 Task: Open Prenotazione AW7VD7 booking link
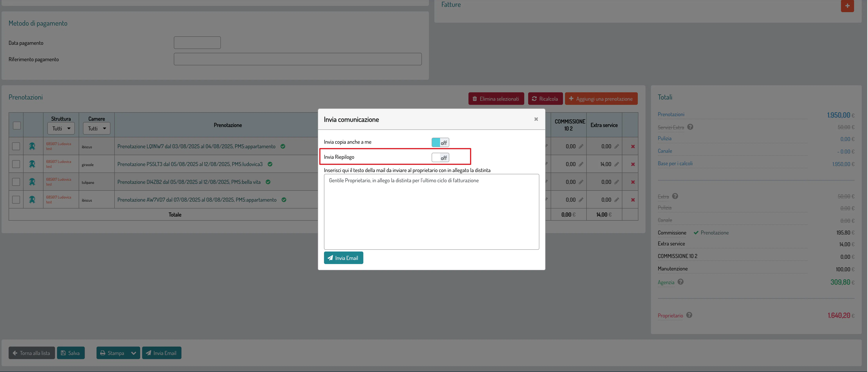point(197,200)
